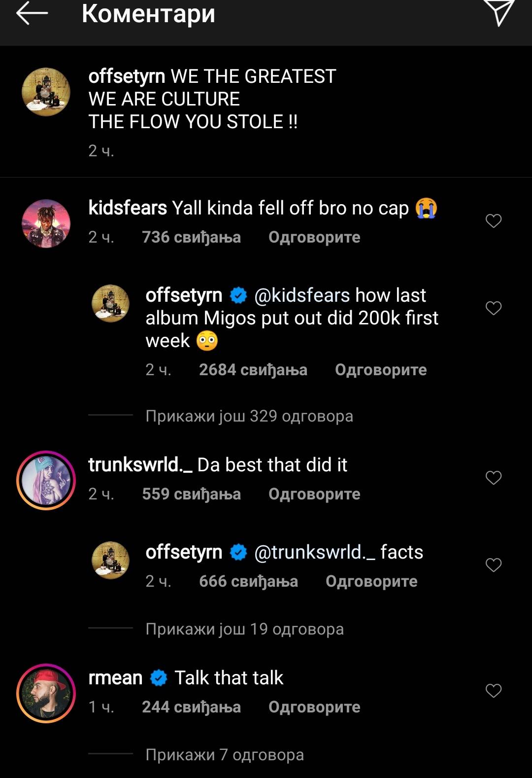Open the share paper-plane icon

[x=499, y=12]
